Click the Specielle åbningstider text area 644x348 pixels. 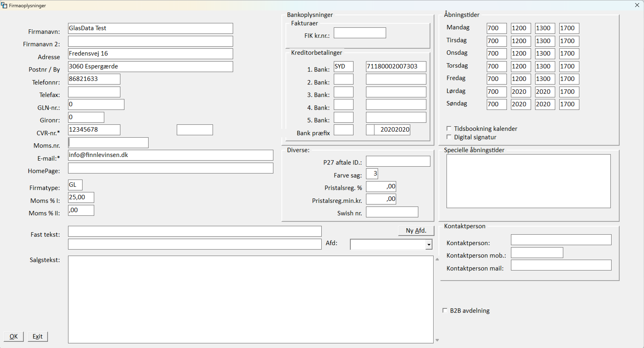(x=528, y=181)
